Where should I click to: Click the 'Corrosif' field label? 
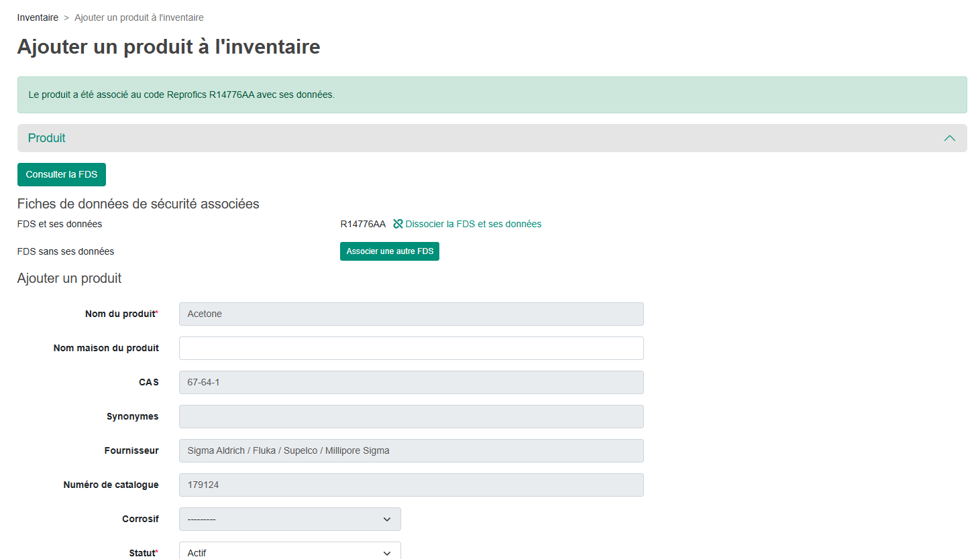(x=140, y=519)
